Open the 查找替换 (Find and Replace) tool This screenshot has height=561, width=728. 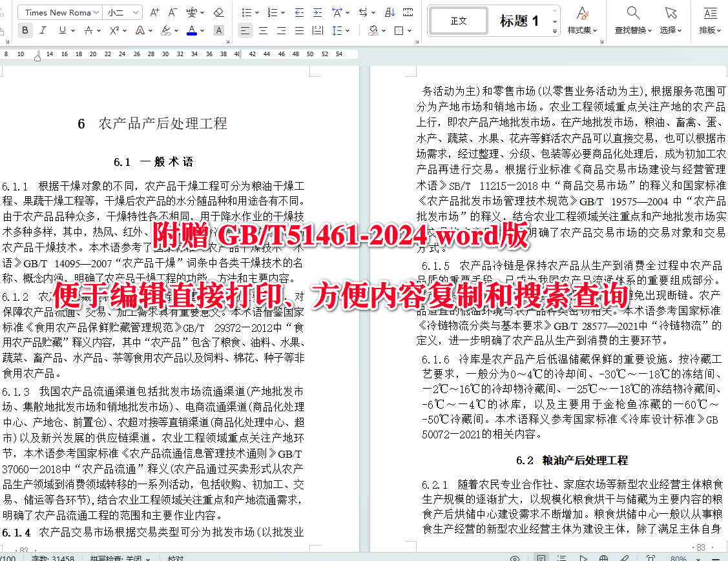(x=632, y=20)
